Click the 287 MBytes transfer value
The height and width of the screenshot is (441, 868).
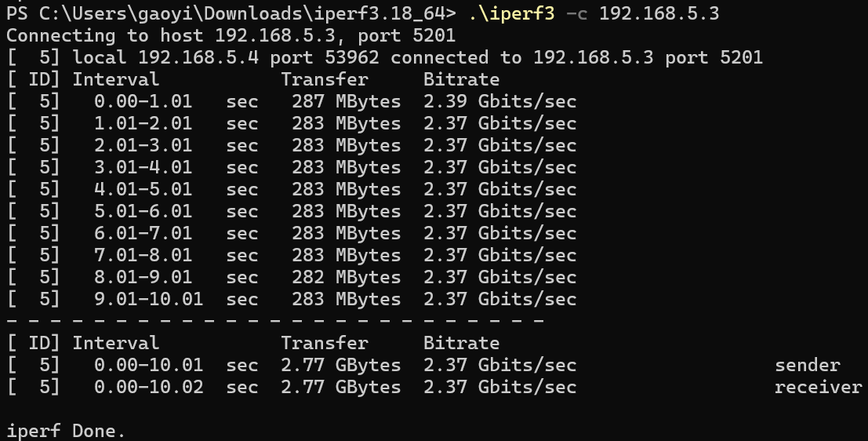[346, 101]
